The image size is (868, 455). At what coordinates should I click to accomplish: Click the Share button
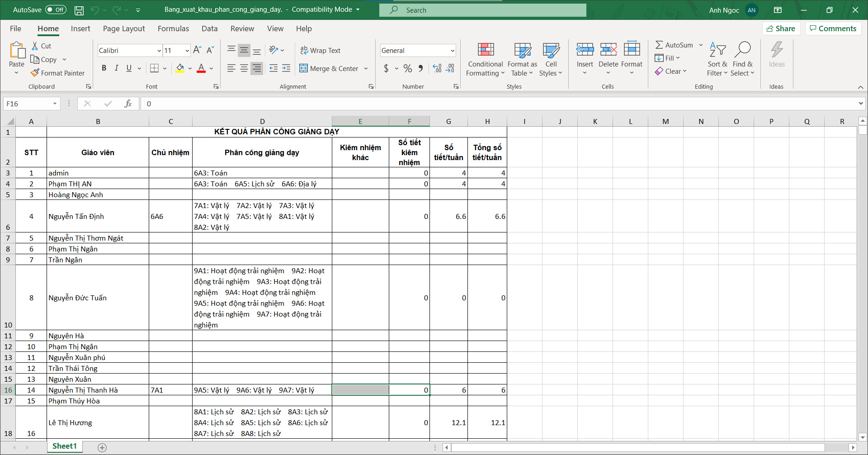pyautogui.click(x=781, y=28)
